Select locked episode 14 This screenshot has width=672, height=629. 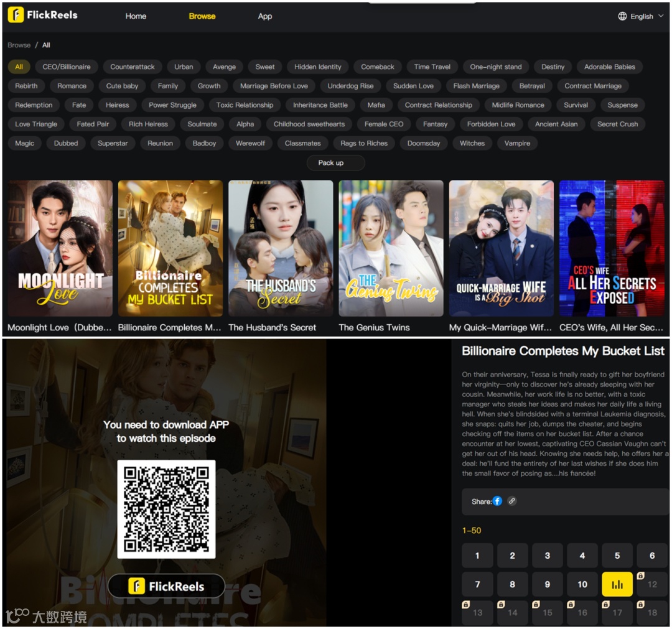point(512,613)
